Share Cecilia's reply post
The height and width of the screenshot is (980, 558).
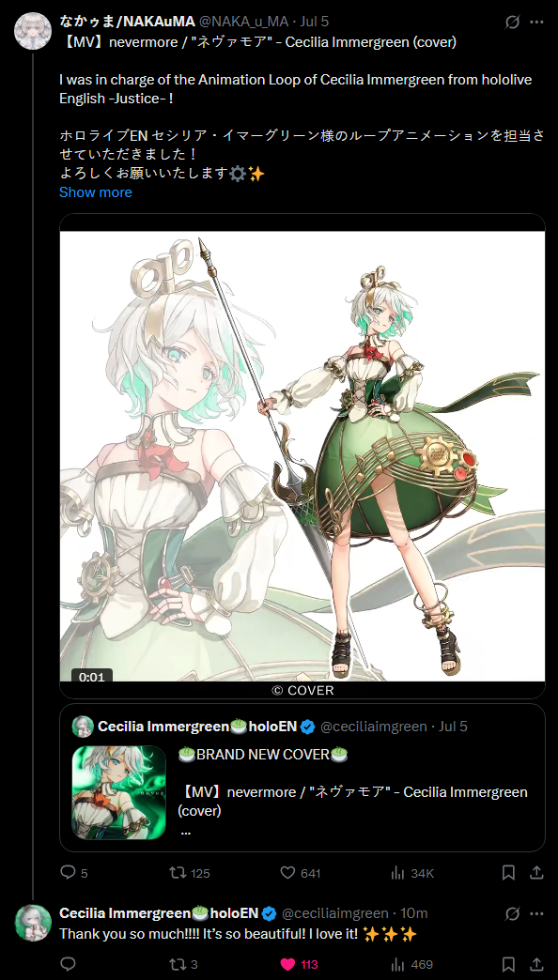click(x=536, y=964)
